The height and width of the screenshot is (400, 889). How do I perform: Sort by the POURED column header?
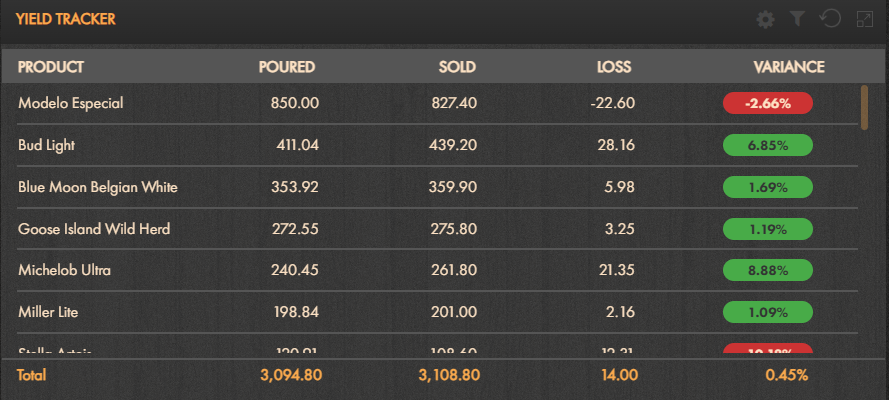click(286, 67)
